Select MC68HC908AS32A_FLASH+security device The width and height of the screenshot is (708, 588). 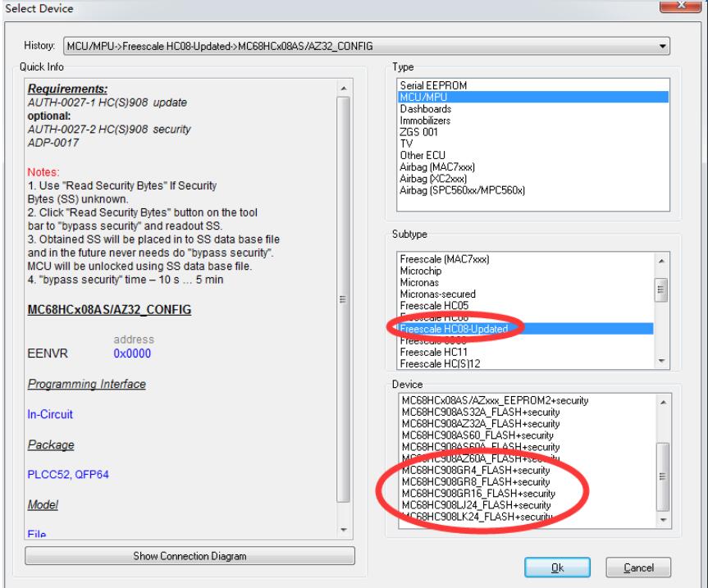point(528,412)
